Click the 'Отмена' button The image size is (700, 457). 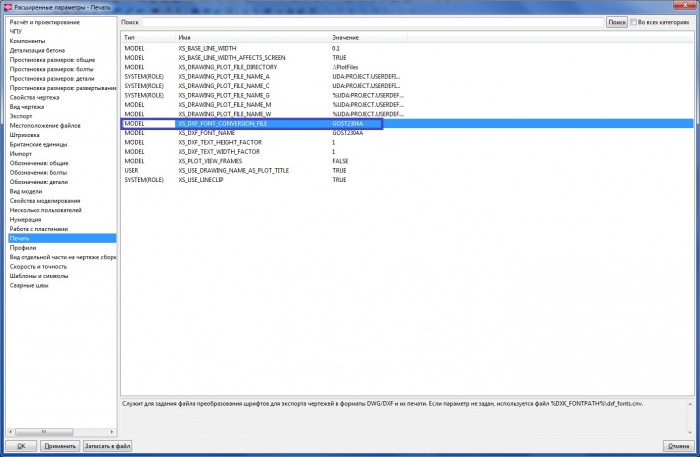pyautogui.click(x=679, y=445)
